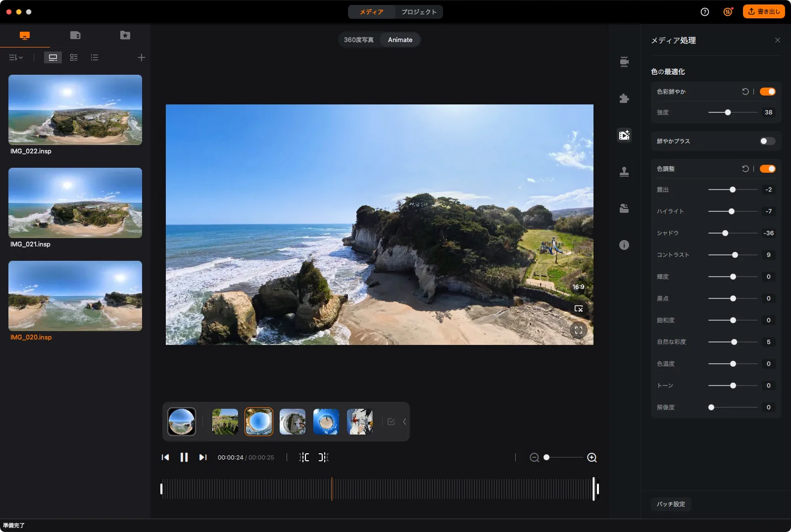Open the local media tab icon
791x532 pixels.
coord(25,36)
